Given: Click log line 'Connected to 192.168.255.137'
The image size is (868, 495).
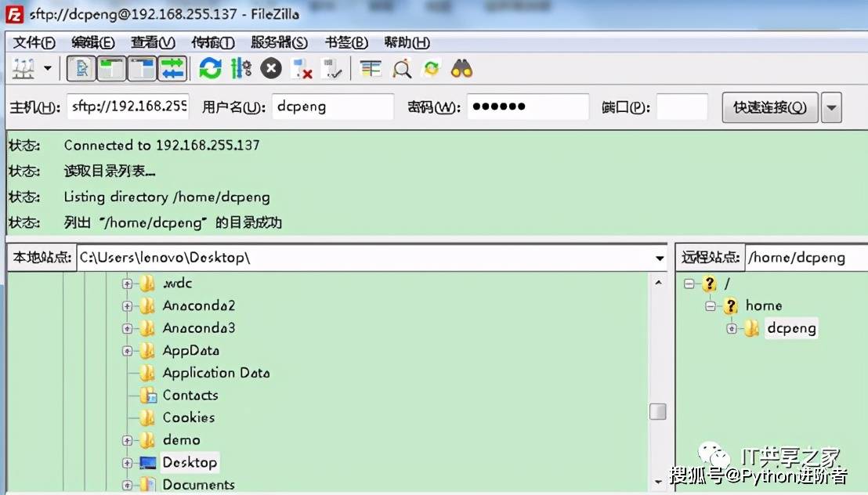Looking at the screenshot, I should click(x=161, y=146).
